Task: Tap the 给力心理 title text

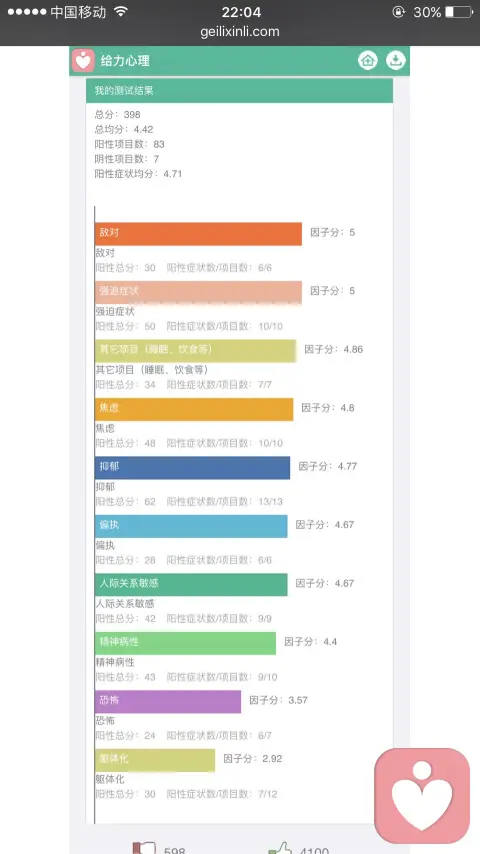Action: [x=125, y=61]
